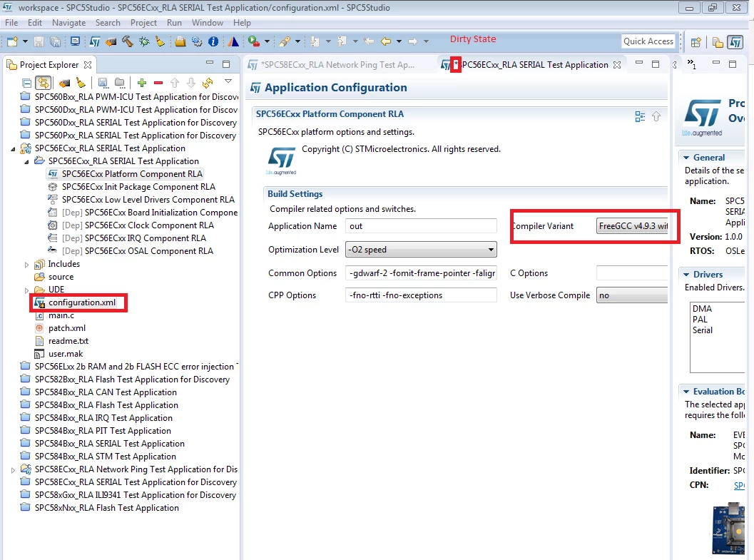Click the gears settings icon in main toolbar

(197, 42)
